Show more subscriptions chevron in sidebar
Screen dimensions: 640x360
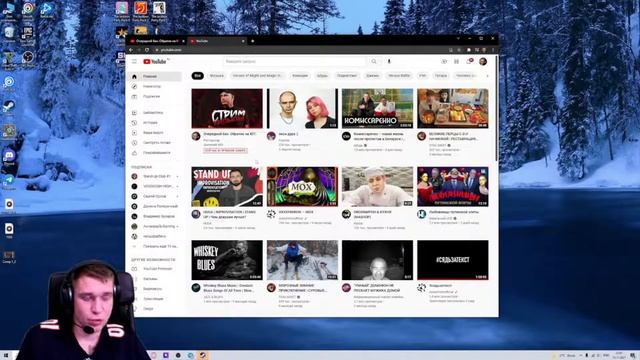click(x=134, y=246)
